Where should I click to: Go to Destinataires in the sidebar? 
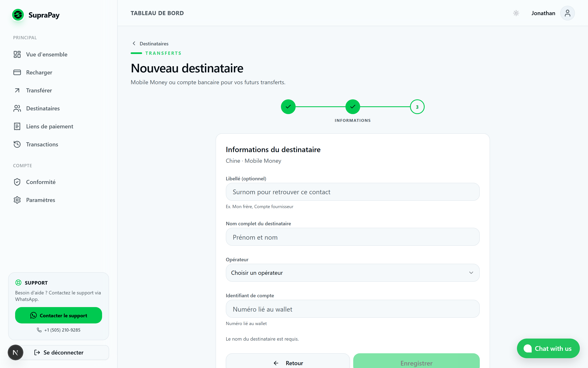(59, 108)
